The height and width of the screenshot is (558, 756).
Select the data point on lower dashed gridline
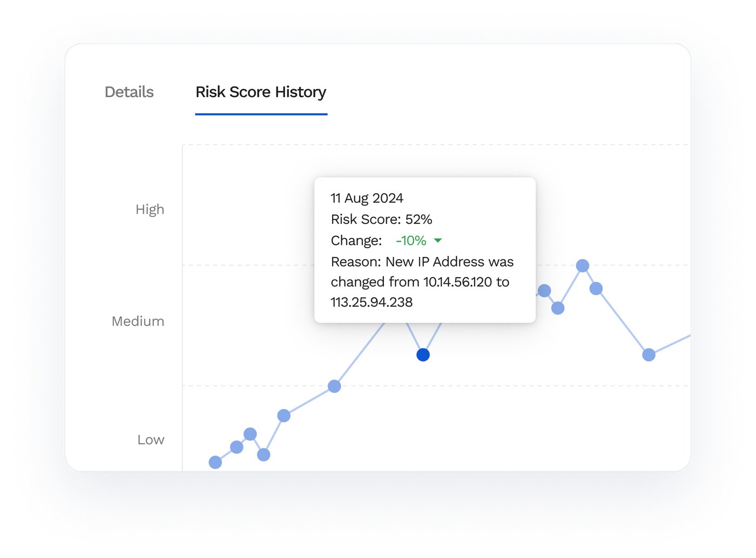point(334,386)
